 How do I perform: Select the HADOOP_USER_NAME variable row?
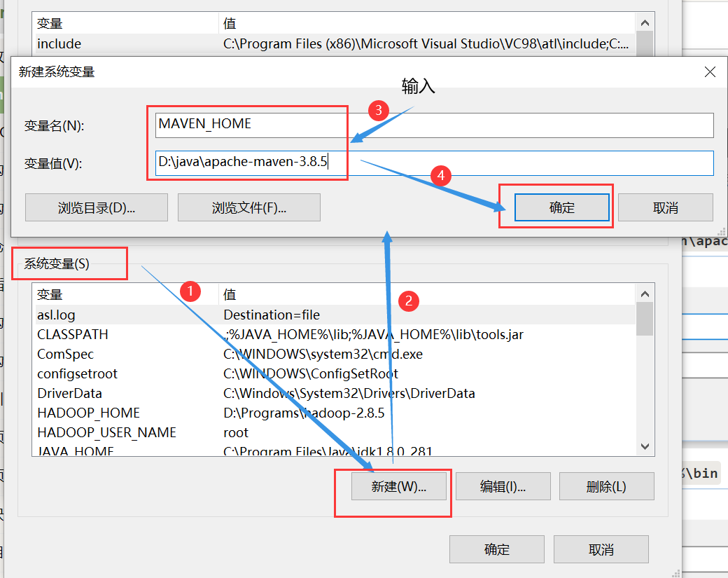pos(335,432)
